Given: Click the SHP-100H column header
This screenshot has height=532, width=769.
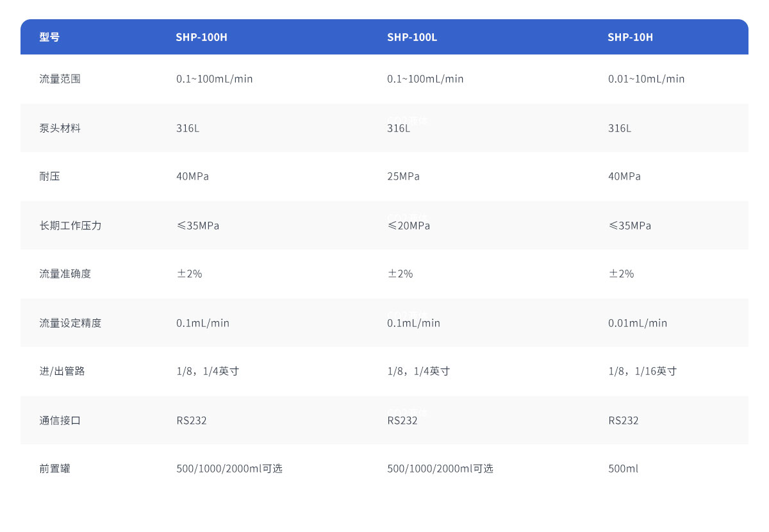Looking at the screenshot, I should coord(201,37).
